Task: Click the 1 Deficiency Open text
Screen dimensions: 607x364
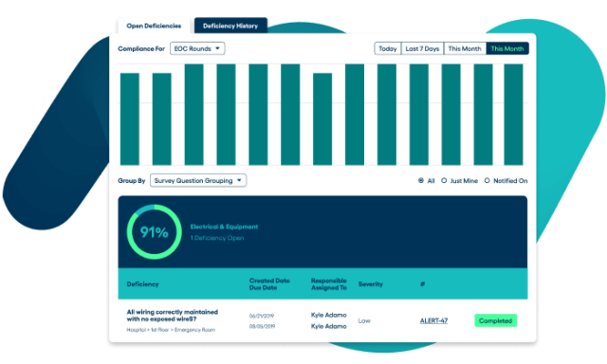Action: pos(217,238)
